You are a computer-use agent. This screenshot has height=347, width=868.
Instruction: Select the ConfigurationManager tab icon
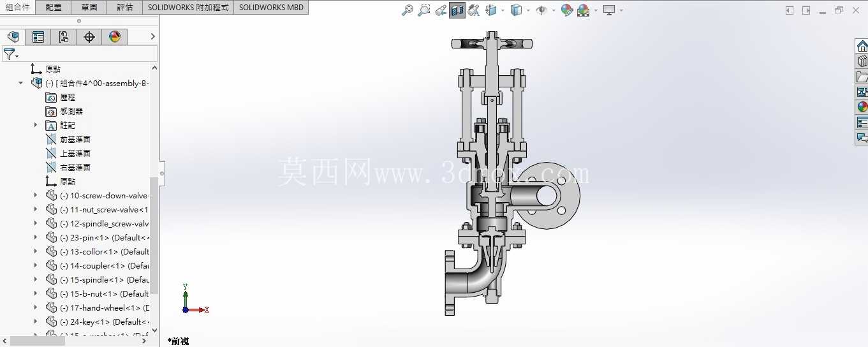click(64, 37)
